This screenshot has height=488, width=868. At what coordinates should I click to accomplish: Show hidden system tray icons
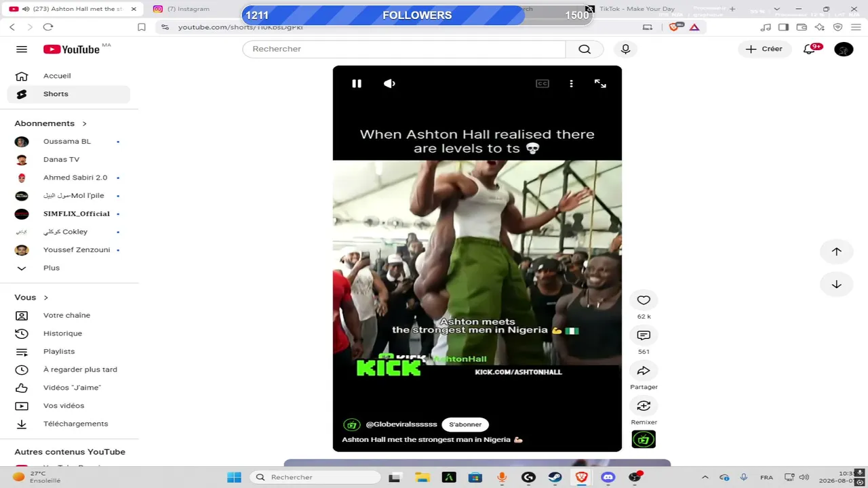705,477
